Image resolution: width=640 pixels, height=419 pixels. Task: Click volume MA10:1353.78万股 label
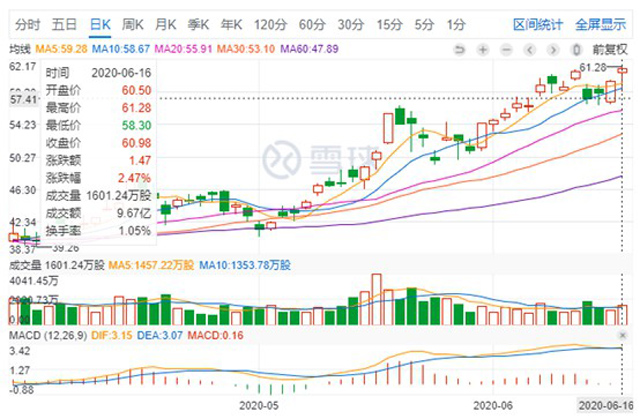(245, 265)
